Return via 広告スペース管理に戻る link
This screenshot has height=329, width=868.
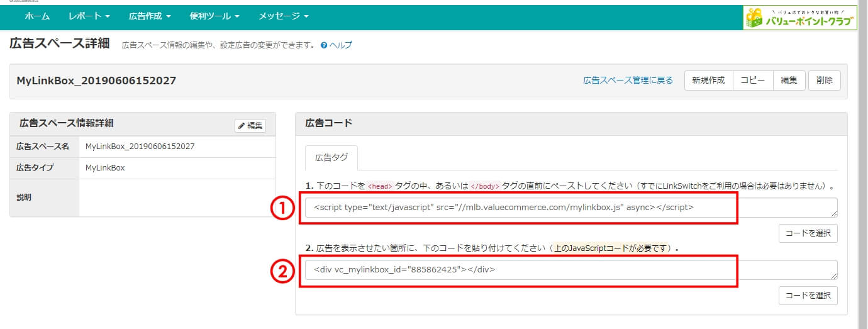[628, 81]
